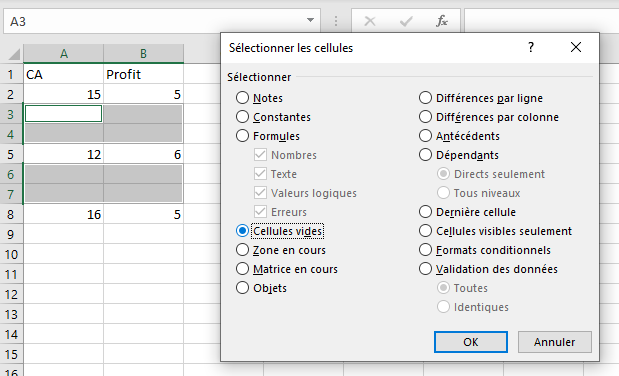The image size is (619, 376).
Task: Open the Name Box dropdown arrow
Action: tap(310, 20)
